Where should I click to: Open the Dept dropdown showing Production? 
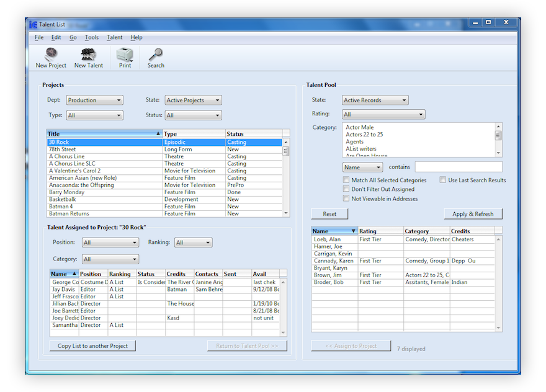[x=95, y=100]
